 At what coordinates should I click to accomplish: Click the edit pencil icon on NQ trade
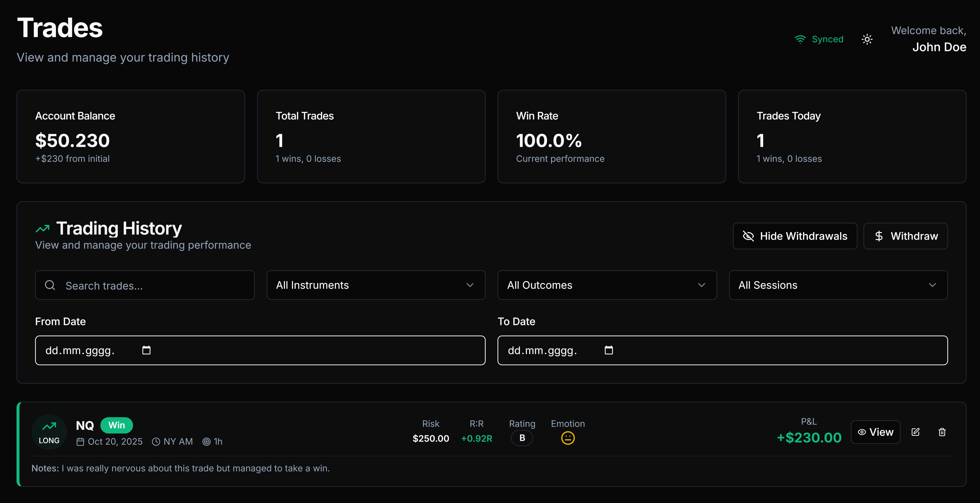[915, 432]
